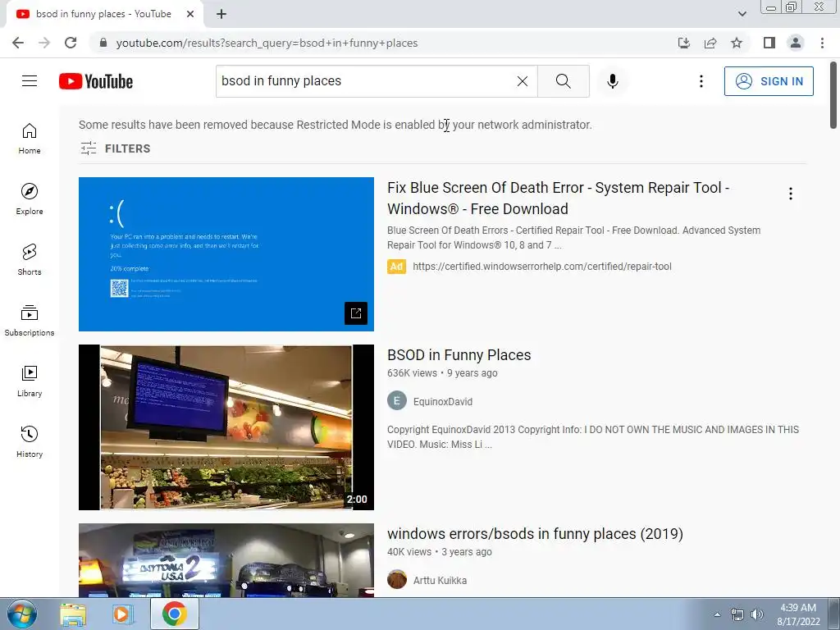Open Explore in the sidebar
The height and width of the screenshot is (630, 840).
pyautogui.click(x=30, y=199)
